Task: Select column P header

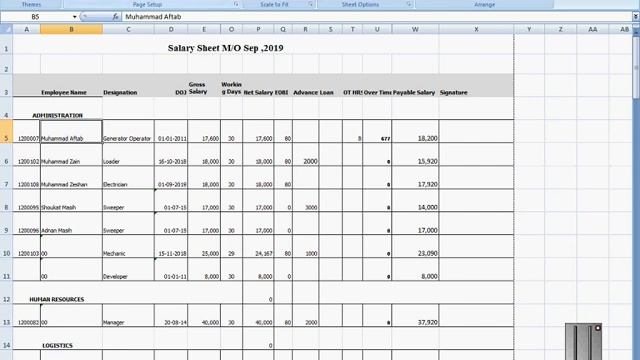Action: click(258, 29)
